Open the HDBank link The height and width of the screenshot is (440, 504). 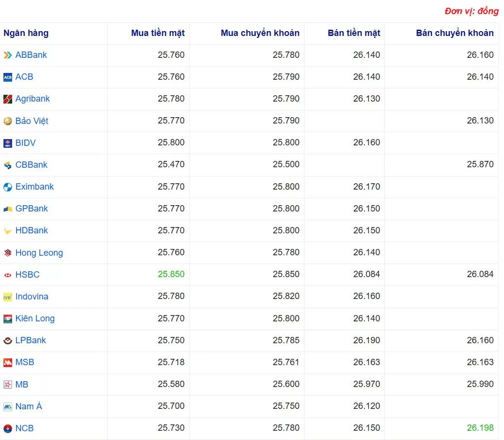pos(32,230)
